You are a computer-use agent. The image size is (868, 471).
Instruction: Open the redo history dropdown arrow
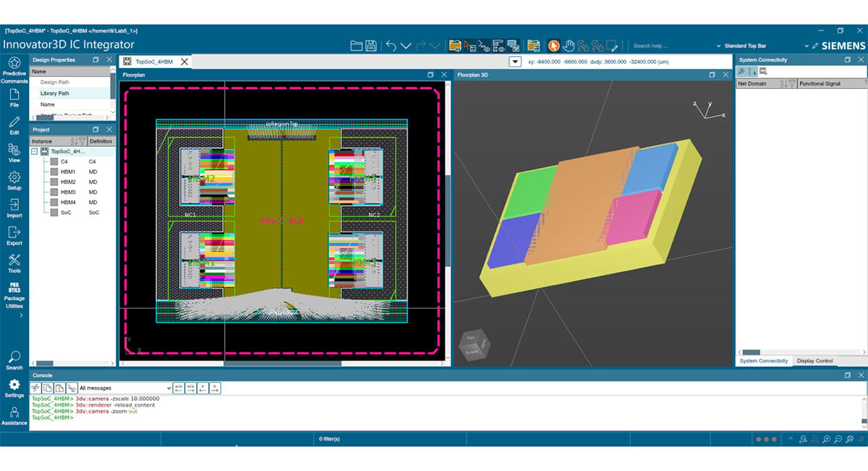435,46
